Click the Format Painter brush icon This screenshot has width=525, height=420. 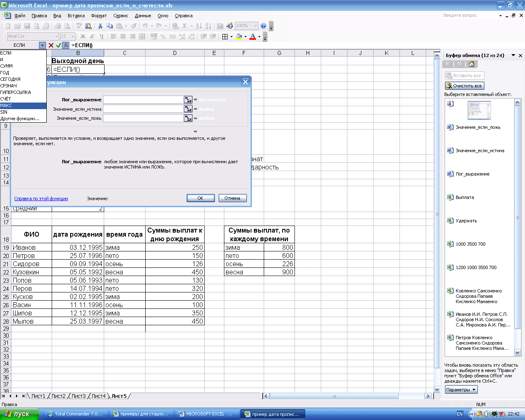coord(133,26)
